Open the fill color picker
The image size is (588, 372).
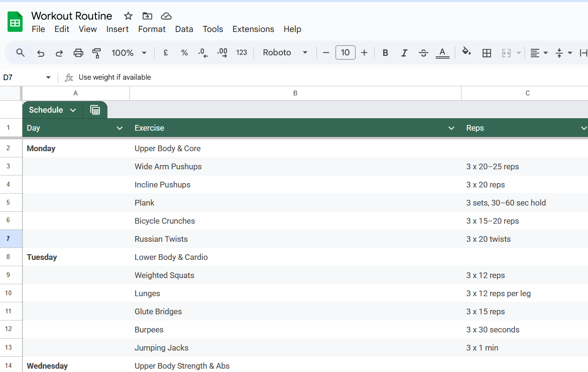[x=466, y=52]
